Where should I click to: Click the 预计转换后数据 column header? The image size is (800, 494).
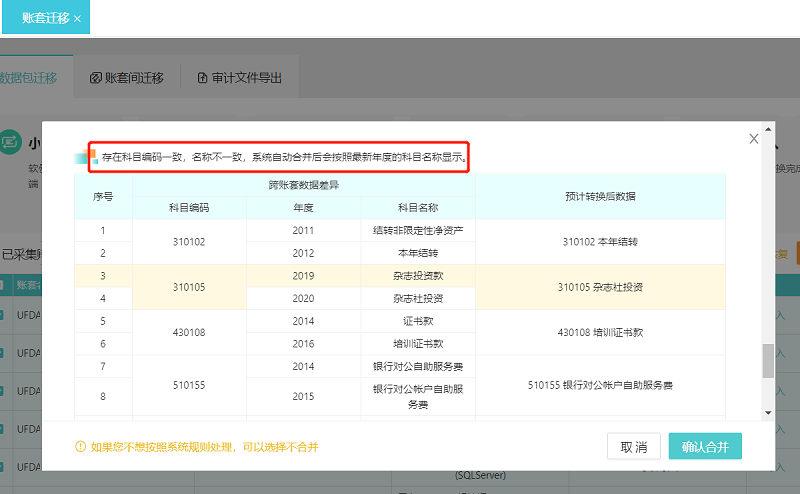[x=600, y=196]
